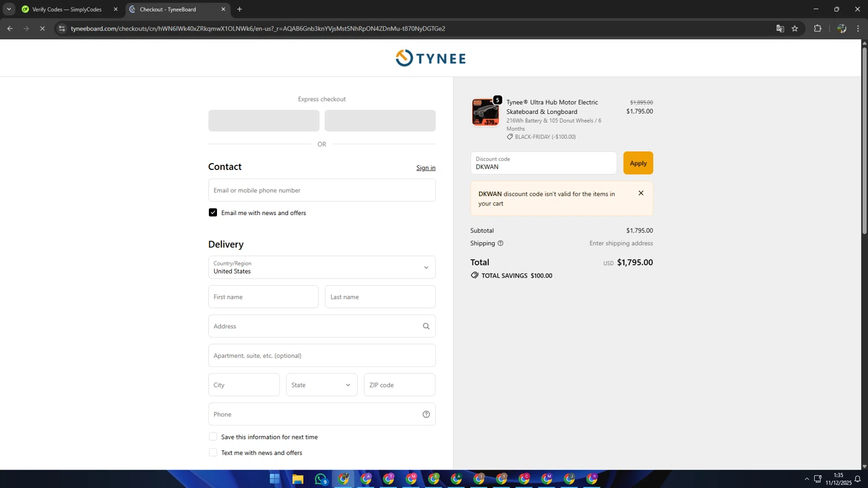Click the Sign in link
Image resolution: width=868 pixels, height=488 pixels.
click(x=426, y=168)
